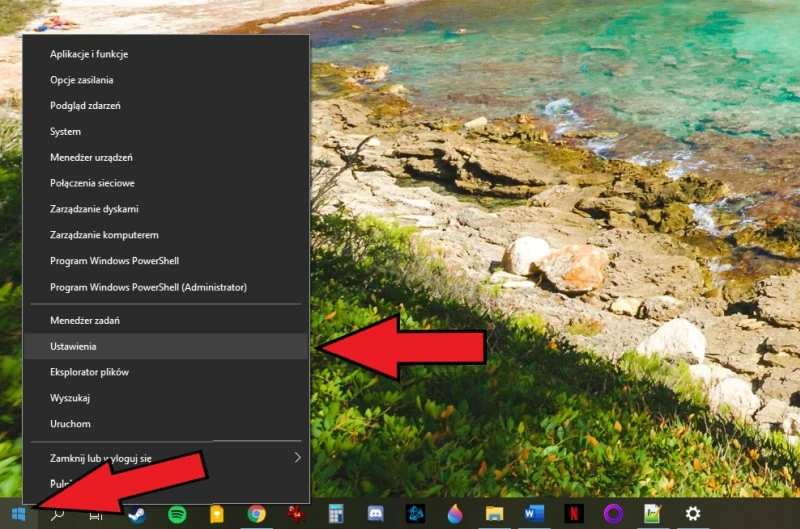Select System menu entry
Screen dimensions: 800x529
tap(166, 132)
